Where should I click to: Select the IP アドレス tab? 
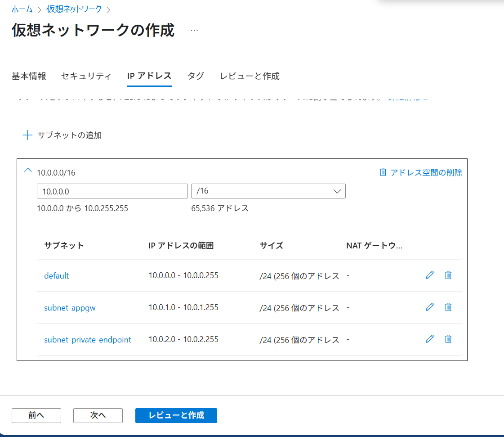[x=149, y=76]
